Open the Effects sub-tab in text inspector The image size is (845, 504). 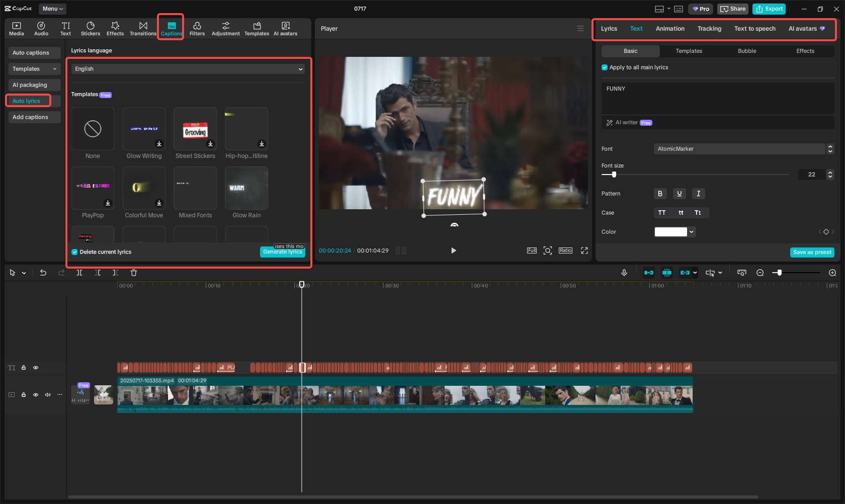click(x=805, y=51)
